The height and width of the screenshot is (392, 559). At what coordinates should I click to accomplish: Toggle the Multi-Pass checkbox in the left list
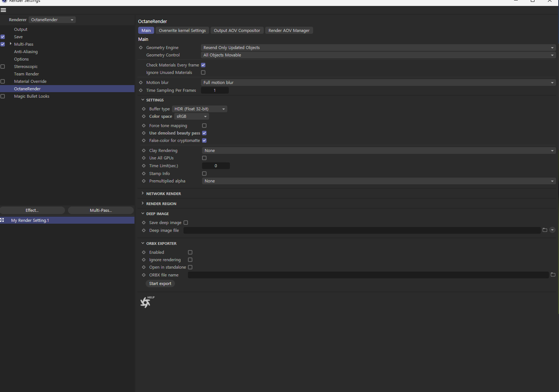coord(3,44)
